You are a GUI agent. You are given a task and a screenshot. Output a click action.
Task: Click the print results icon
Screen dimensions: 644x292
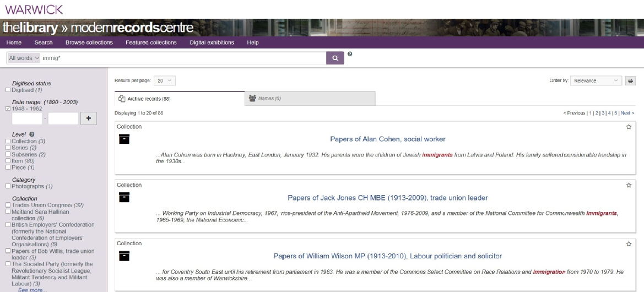tap(630, 80)
